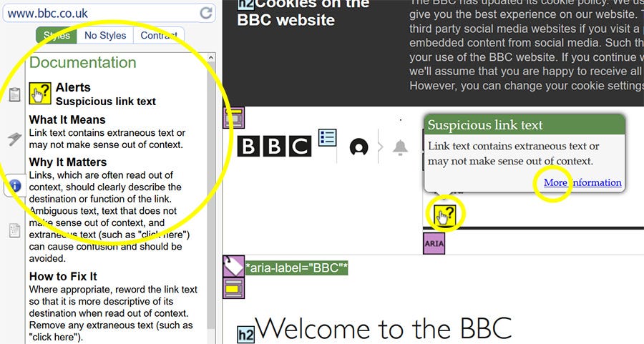
Task: Click the purple header structure icon above BBC logo
Action: pos(234,118)
